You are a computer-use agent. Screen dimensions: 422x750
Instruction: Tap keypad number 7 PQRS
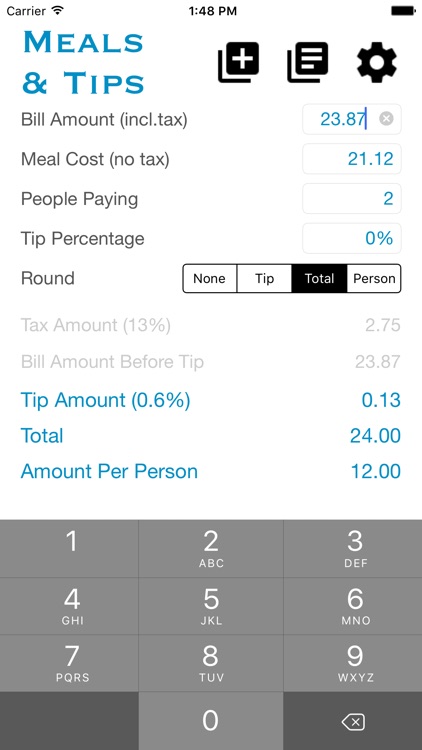tap(69, 663)
